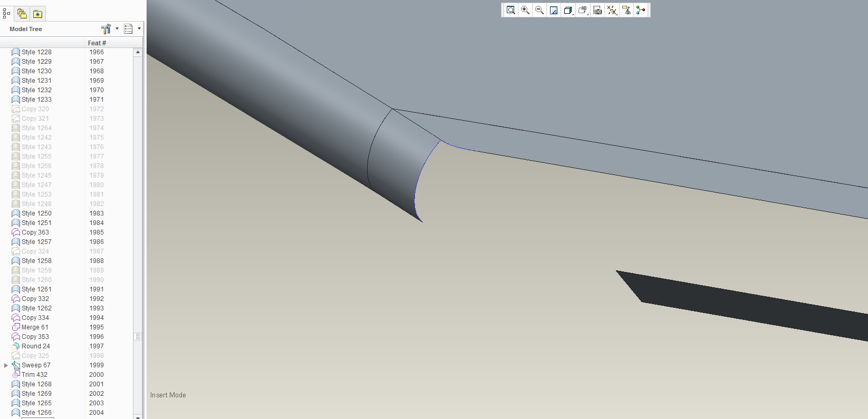Toggle the Spin Center icon
Viewport: 868px width, 419px height.
tap(641, 10)
